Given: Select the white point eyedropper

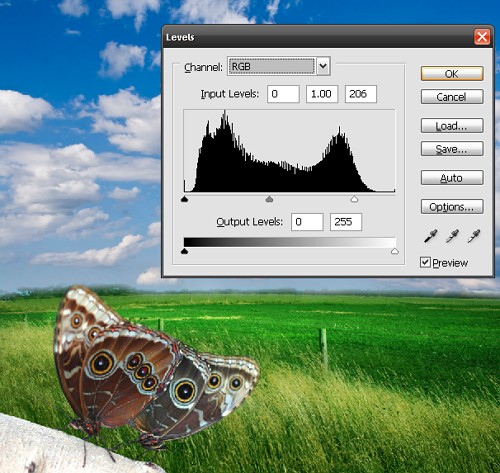Looking at the screenshot, I should click(x=474, y=236).
